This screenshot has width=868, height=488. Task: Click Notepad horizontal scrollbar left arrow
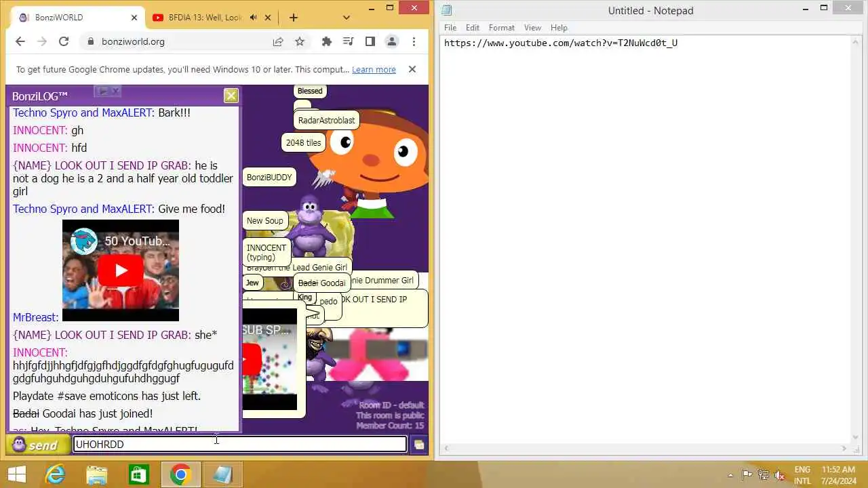(x=446, y=448)
